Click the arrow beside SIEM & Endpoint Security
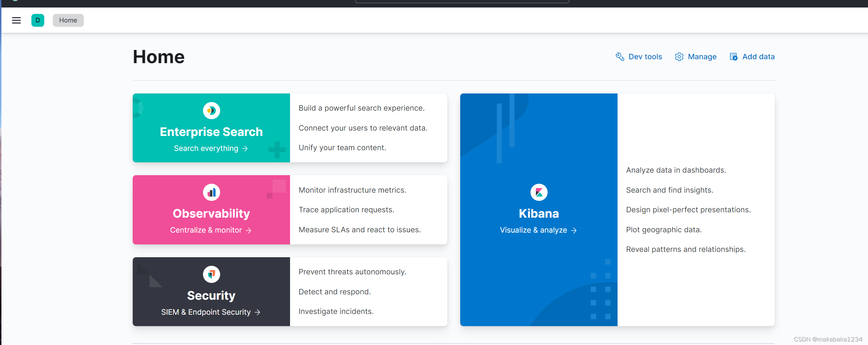 coord(258,312)
